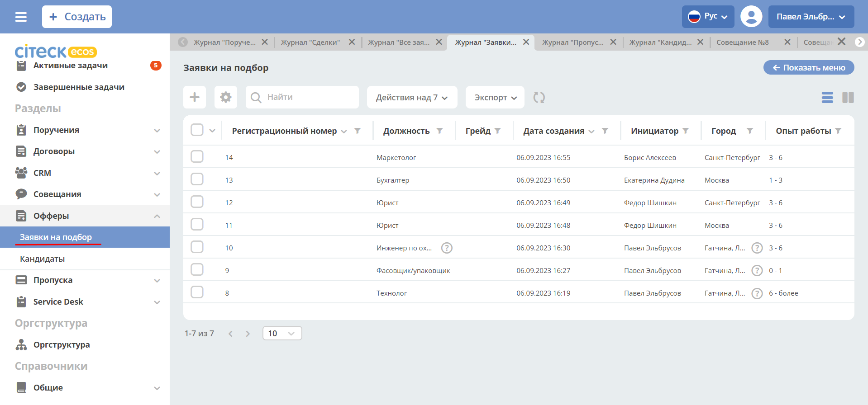Open the Рус language dropdown

click(708, 17)
